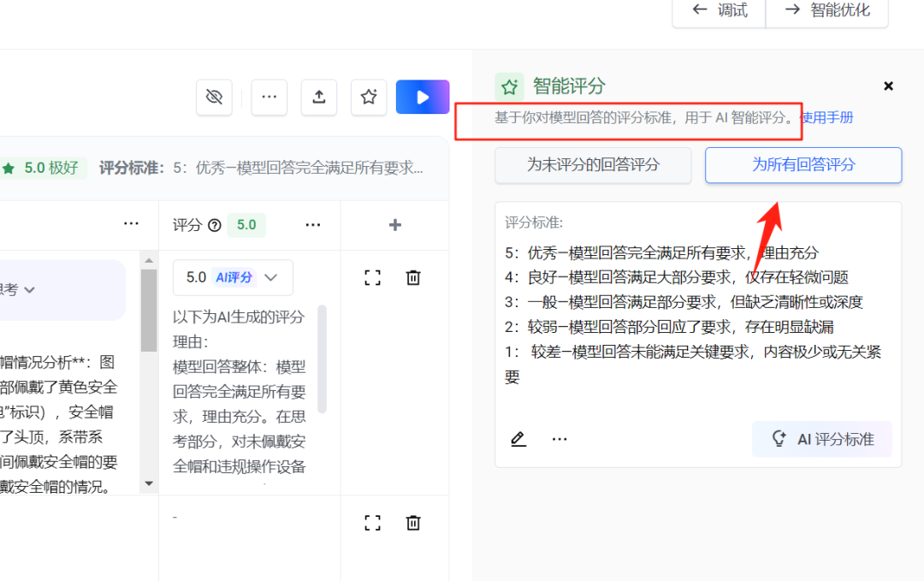Click the AI-generated scoring reason text
This screenshot has height=581, width=924.
[x=240, y=392]
